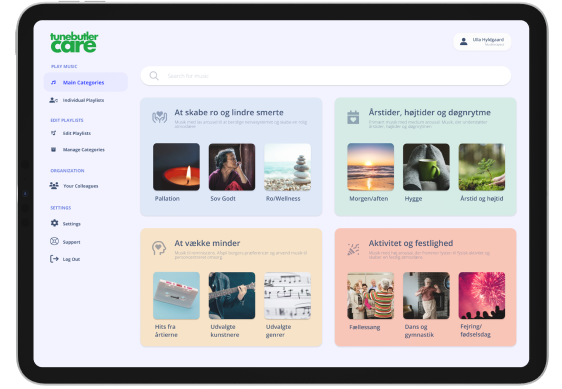
Task: Click the Dans og gymnastik label
Action: tap(419, 331)
